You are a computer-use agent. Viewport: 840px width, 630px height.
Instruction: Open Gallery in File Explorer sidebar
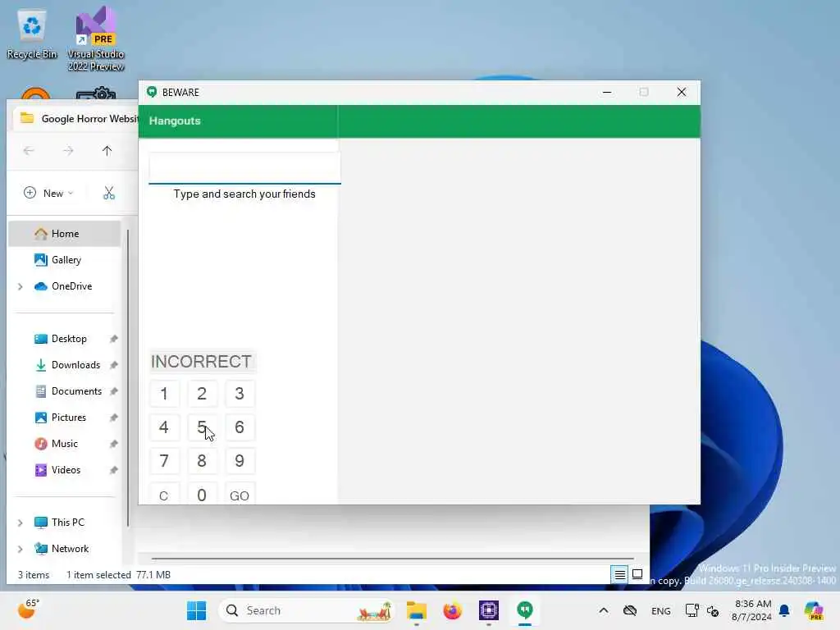(65, 260)
